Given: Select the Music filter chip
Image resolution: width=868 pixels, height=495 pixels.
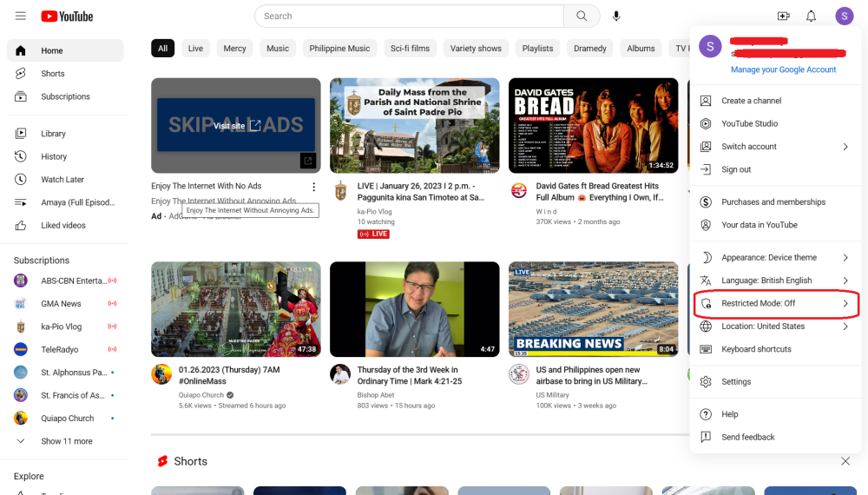Looking at the screenshot, I should click(x=278, y=48).
